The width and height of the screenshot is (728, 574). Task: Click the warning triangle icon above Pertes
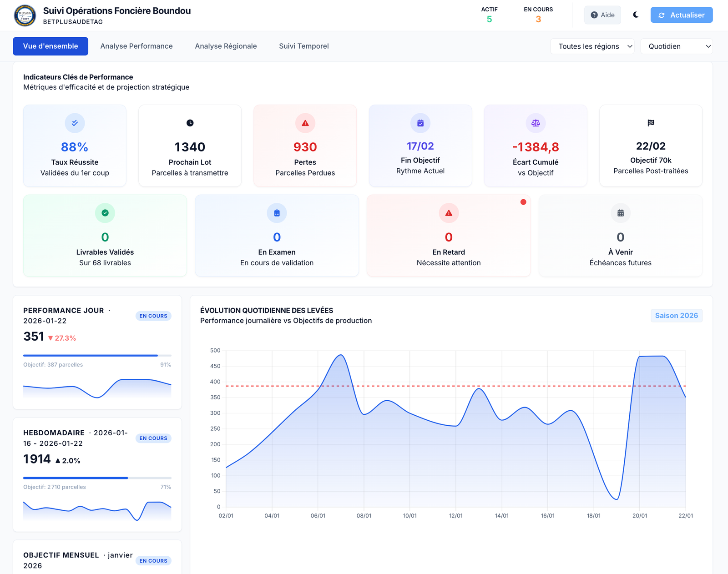point(305,123)
